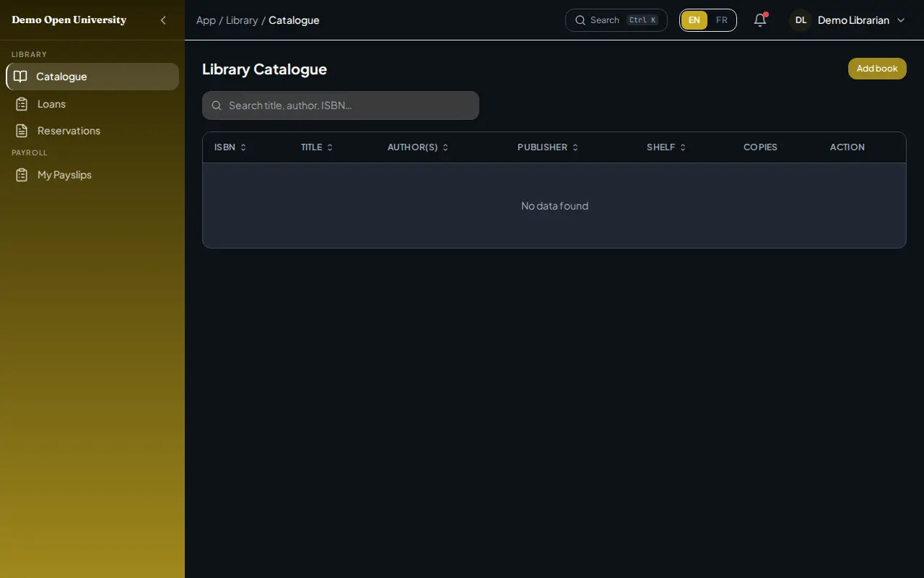Click the magnifier icon in top Search

pyautogui.click(x=580, y=20)
